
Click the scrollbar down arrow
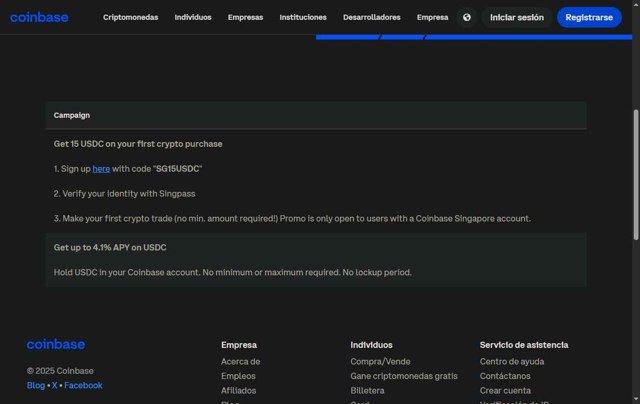click(636, 400)
